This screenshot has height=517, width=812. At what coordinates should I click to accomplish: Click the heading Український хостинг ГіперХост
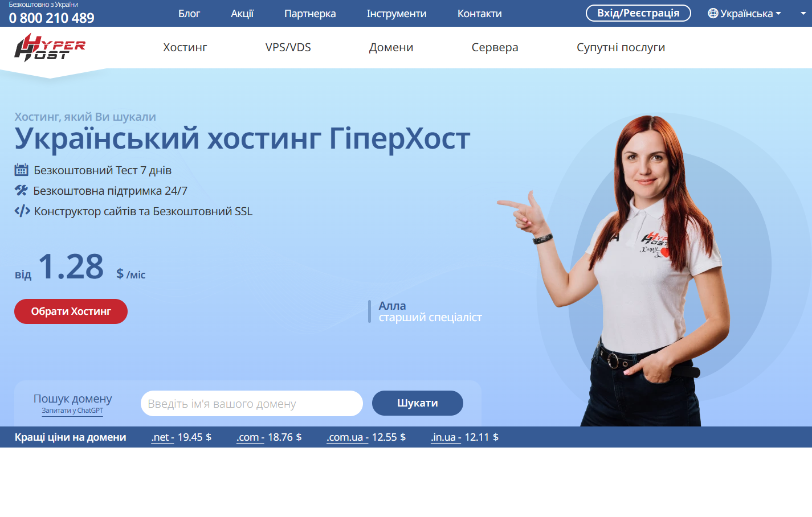(242, 138)
